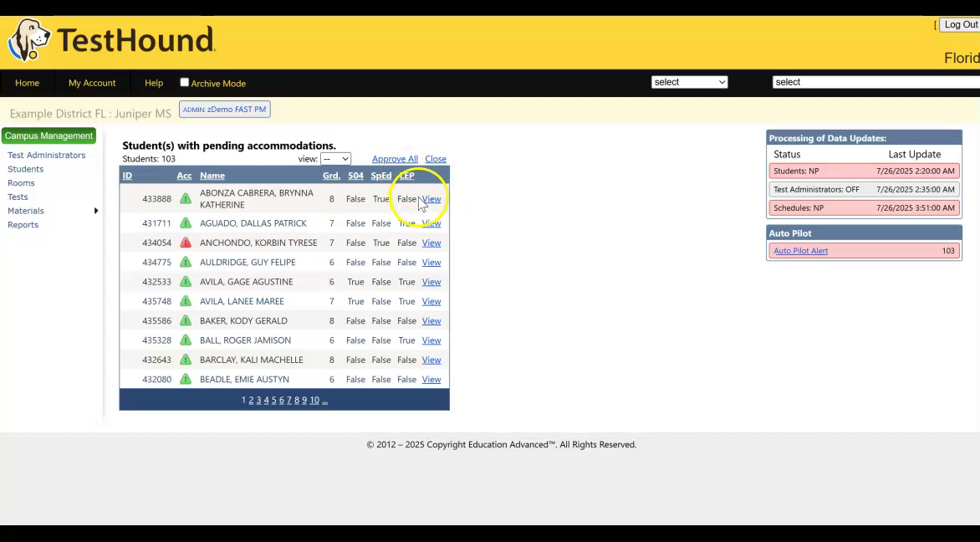
Task: Sort table by LEP column header
Action: [407, 176]
